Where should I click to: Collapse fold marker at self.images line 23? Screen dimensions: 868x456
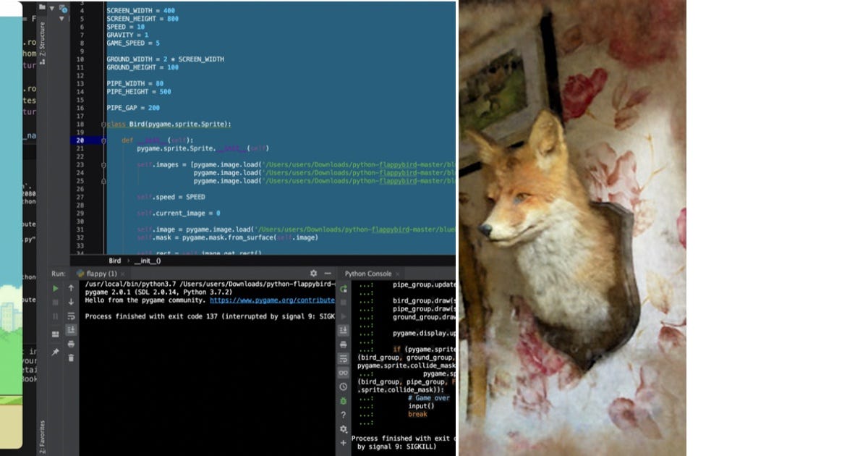pos(104,165)
